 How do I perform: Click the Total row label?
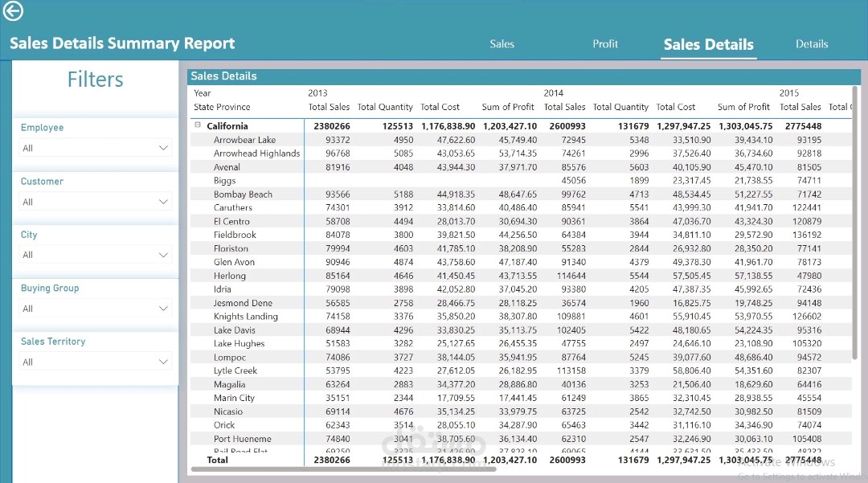tap(217, 460)
